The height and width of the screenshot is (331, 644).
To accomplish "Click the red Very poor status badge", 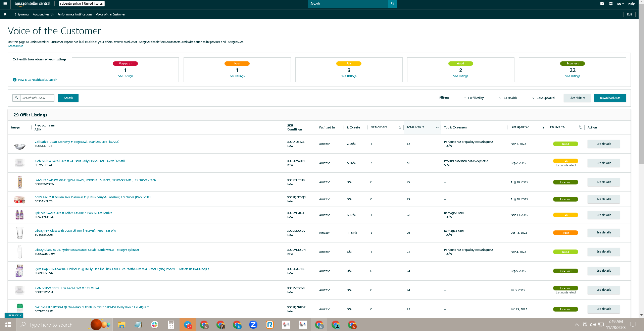I will click(x=125, y=63).
